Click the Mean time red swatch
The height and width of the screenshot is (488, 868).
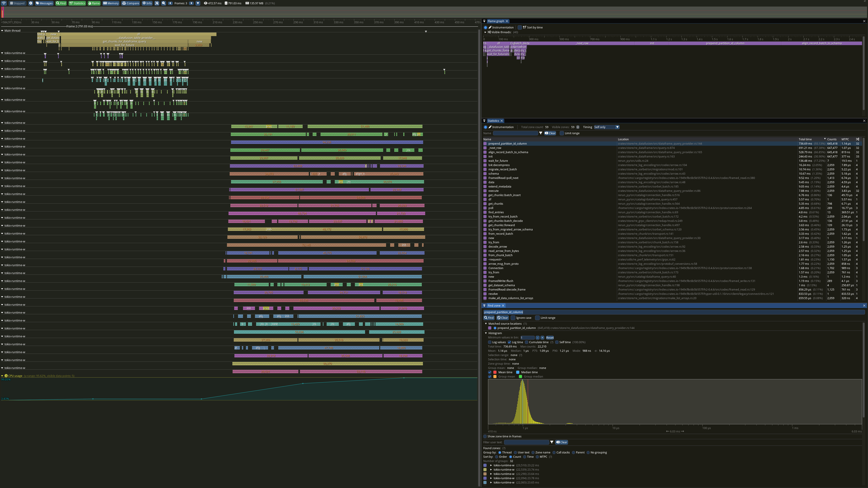(x=495, y=372)
